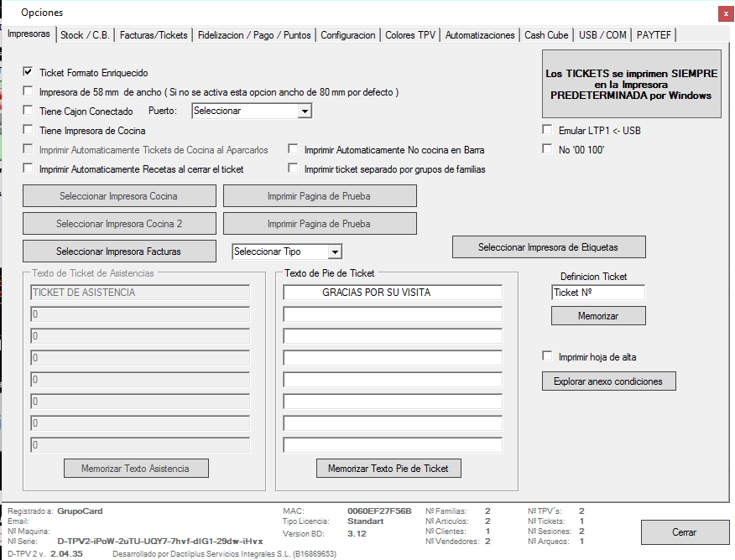Click Imprimir Pagina de Prueba beside Cocina 2

(x=320, y=223)
